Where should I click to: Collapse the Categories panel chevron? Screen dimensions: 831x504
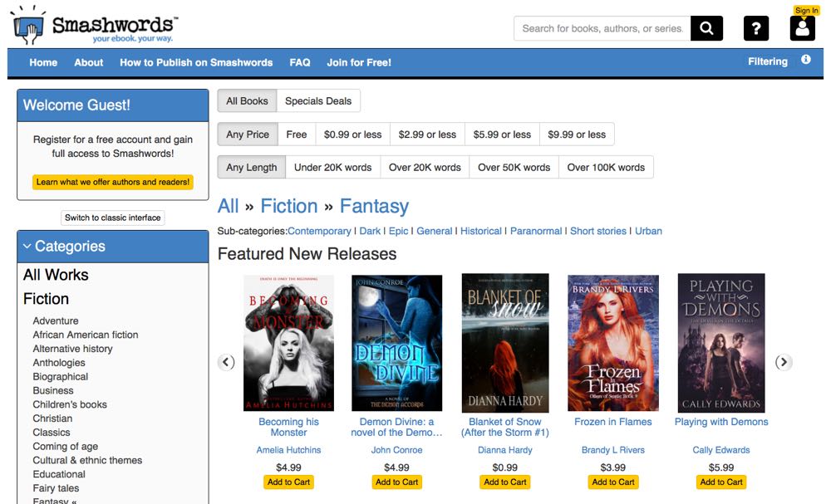(27, 246)
